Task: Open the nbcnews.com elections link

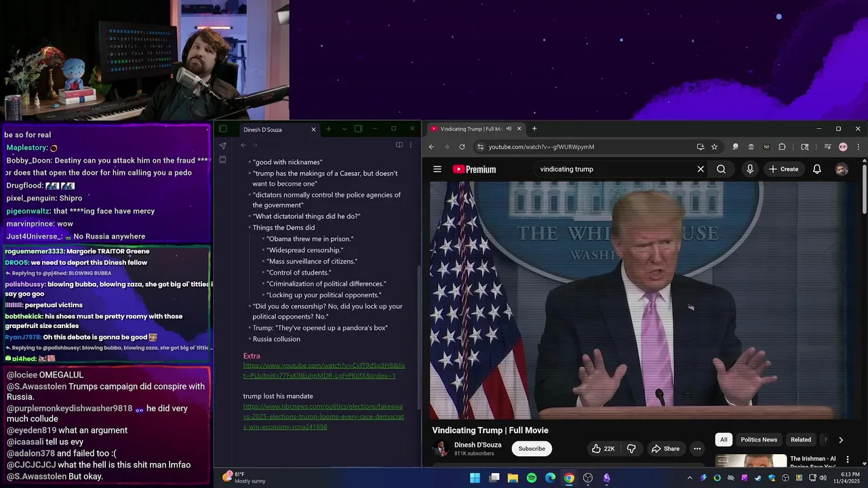Action: [323, 417]
